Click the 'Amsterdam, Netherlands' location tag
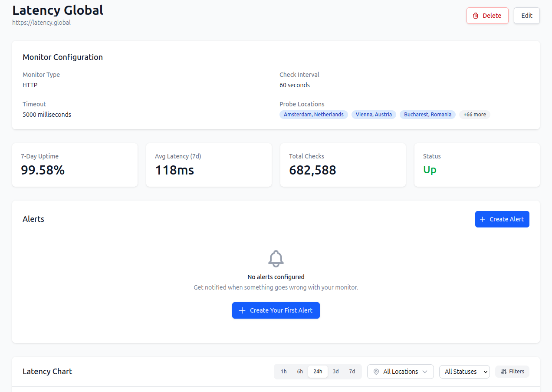The width and height of the screenshot is (552, 392). click(314, 114)
